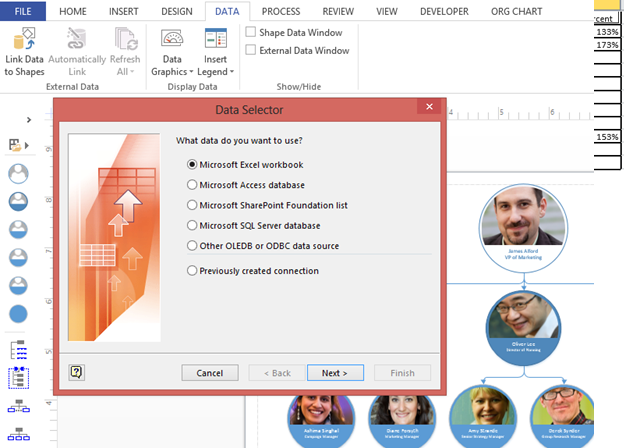Close the Data Selector dialog
This screenshot has width=624, height=448.
coord(428,106)
